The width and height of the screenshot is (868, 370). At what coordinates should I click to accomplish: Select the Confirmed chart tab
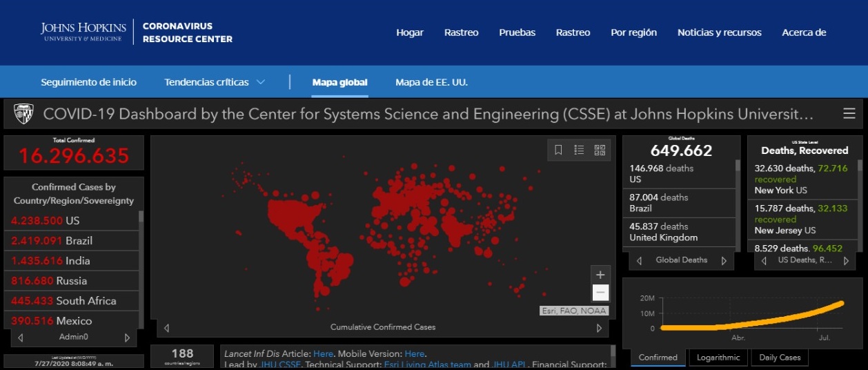tap(658, 358)
